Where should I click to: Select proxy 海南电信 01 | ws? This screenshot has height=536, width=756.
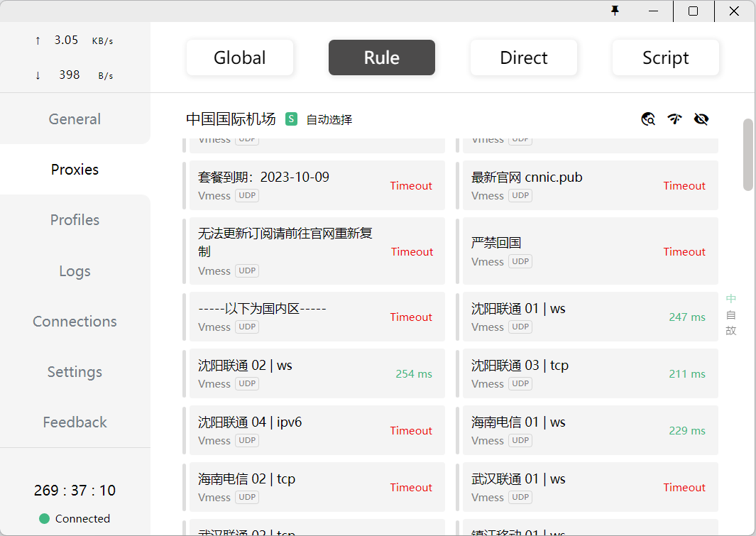[x=591, y=430]
